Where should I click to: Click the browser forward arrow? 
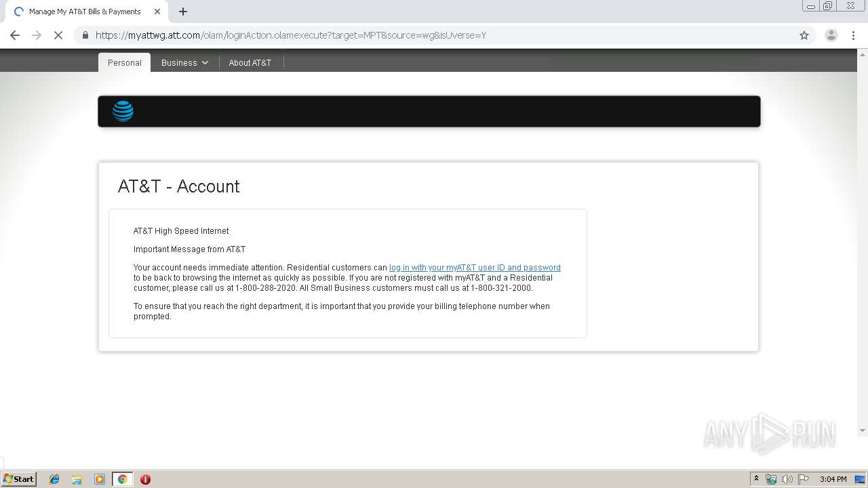(x=37, y=35)
